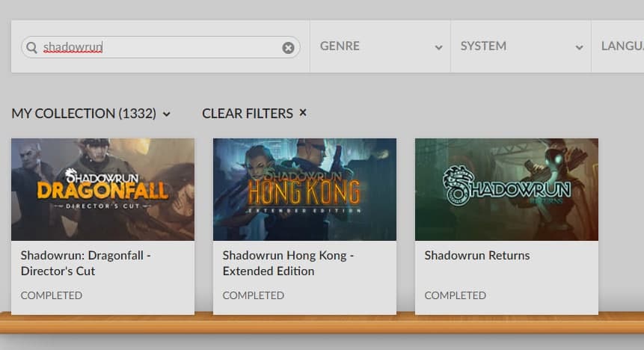Open Shadowrun Hong Kong cover thumbnail
644x350 pixels.
304,189
